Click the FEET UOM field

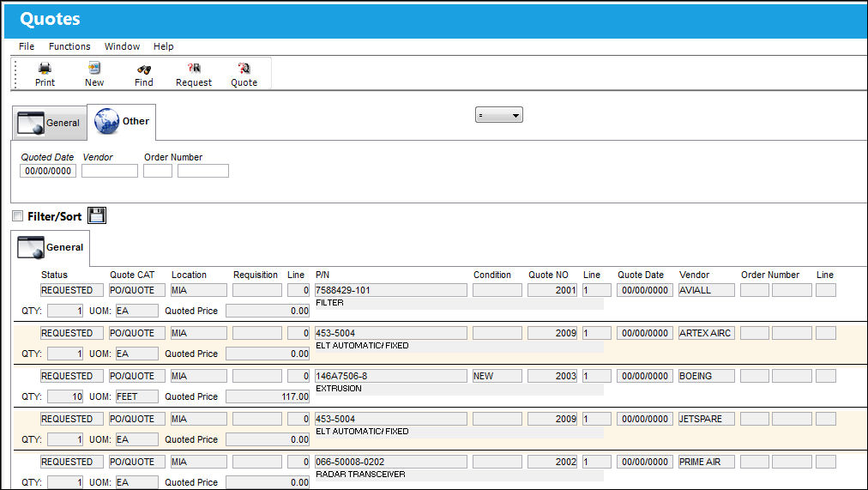click(x=136, y=396)
